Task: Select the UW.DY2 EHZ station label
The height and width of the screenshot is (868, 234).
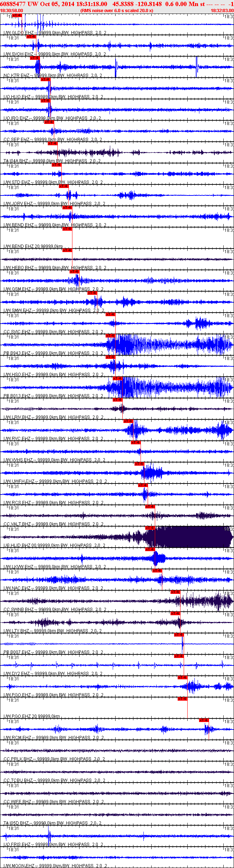Action: (x=17, y=674)
